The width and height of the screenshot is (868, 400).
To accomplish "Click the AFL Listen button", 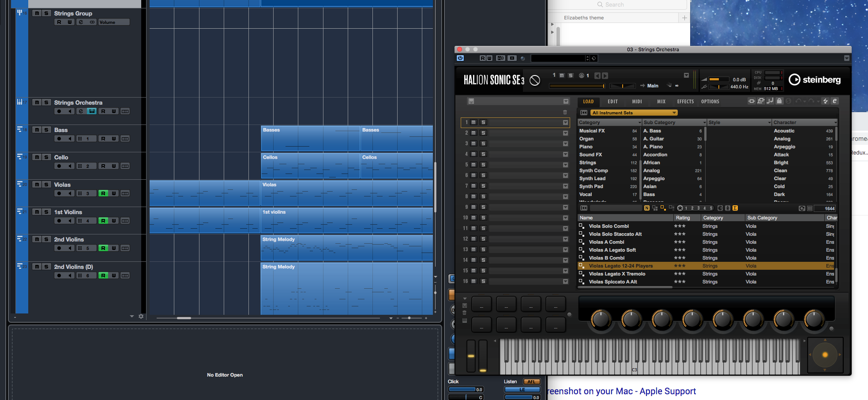I will (x=531, y=381).
